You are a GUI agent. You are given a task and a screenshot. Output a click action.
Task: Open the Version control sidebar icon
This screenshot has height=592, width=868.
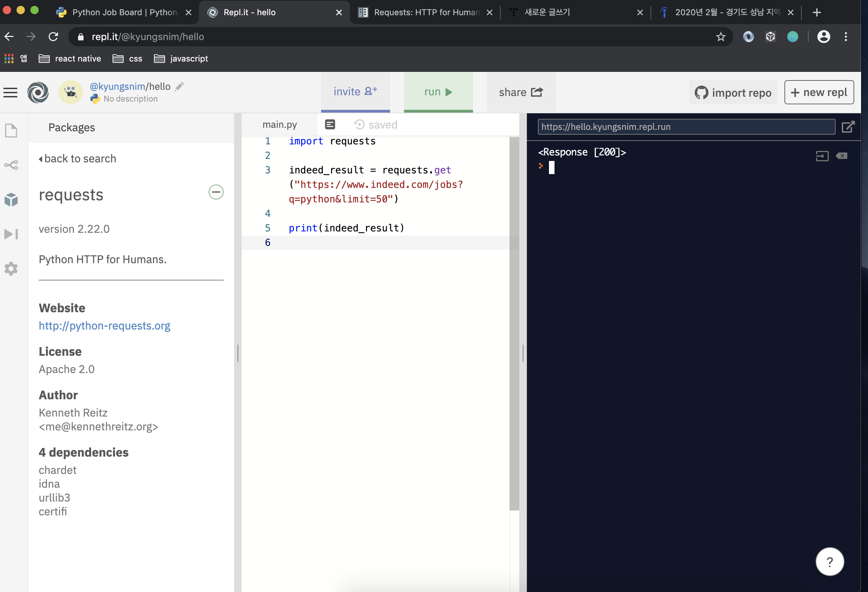pos(11,165)
